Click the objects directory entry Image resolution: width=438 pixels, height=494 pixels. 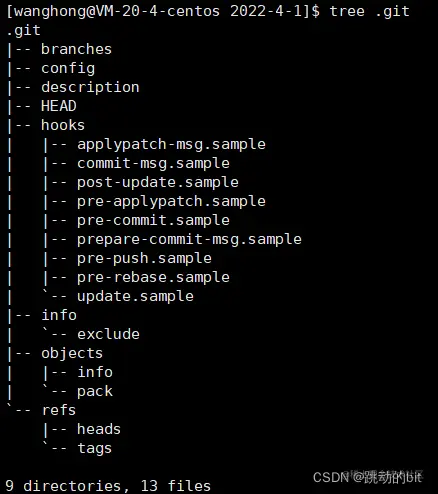pyautogui.click(x=72, y=354)
